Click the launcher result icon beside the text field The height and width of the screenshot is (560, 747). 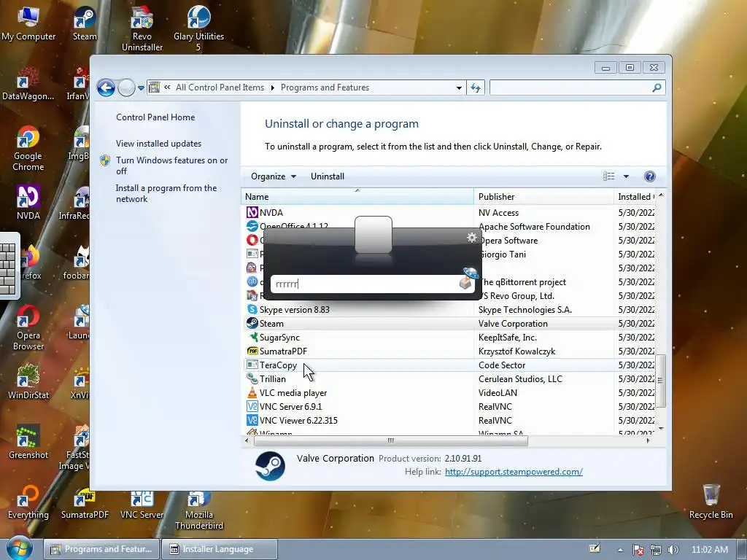468,279
